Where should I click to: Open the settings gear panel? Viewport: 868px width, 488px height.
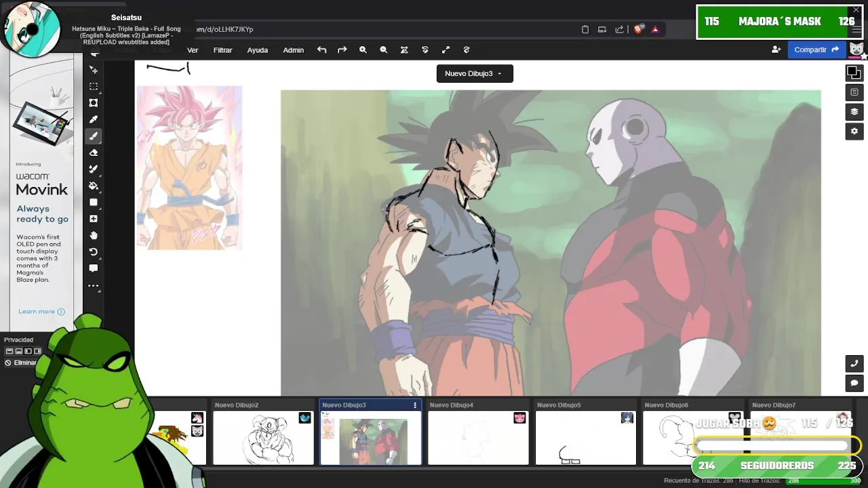pyautogui.click(x=854, y=131)
